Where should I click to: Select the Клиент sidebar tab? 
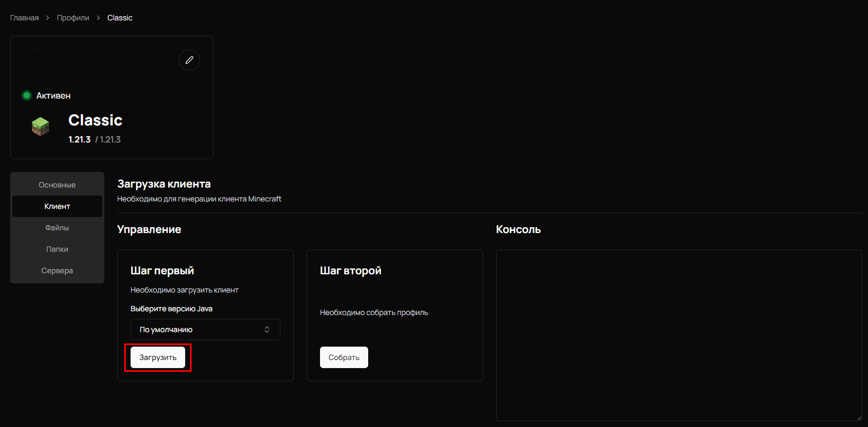[x=57, y=206]
